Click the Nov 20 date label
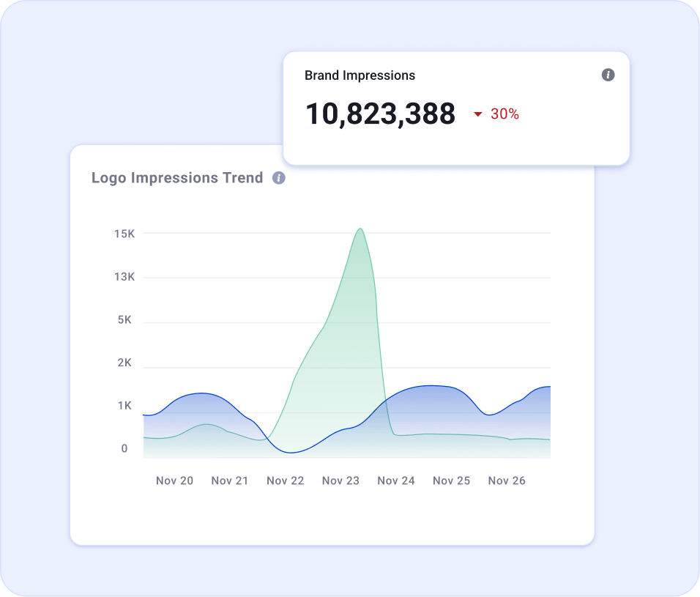700x597 pixels. [x=174, y=481]
